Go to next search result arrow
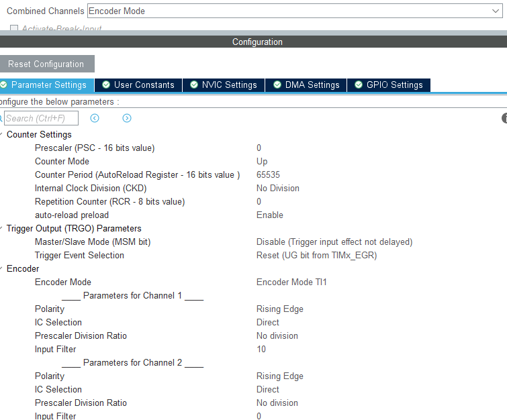 127,118
